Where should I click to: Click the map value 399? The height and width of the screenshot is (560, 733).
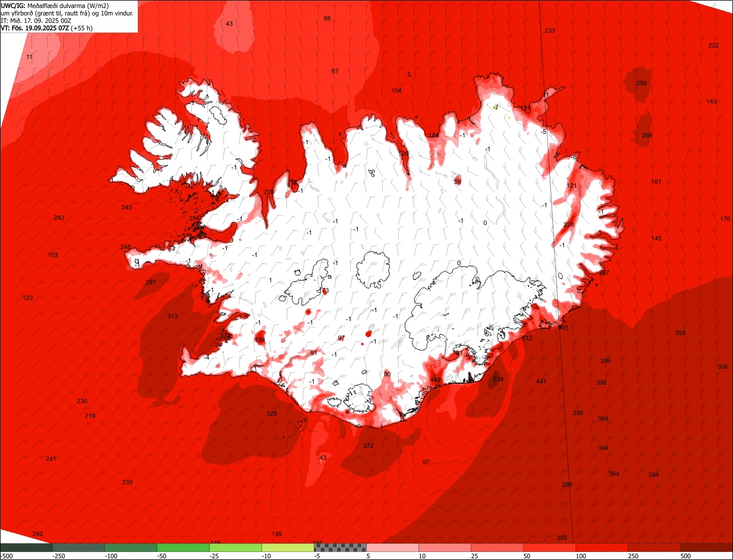click(x=605, y=361)
